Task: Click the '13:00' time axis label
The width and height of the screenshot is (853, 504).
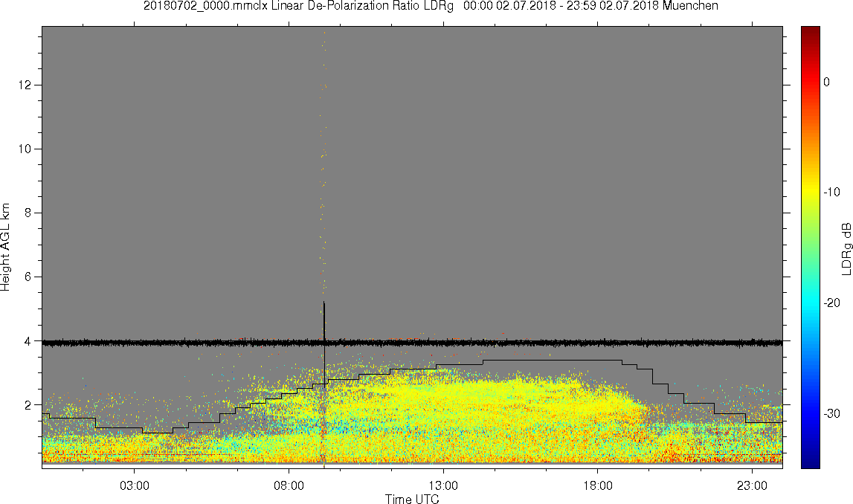Action: click(443, 485)
